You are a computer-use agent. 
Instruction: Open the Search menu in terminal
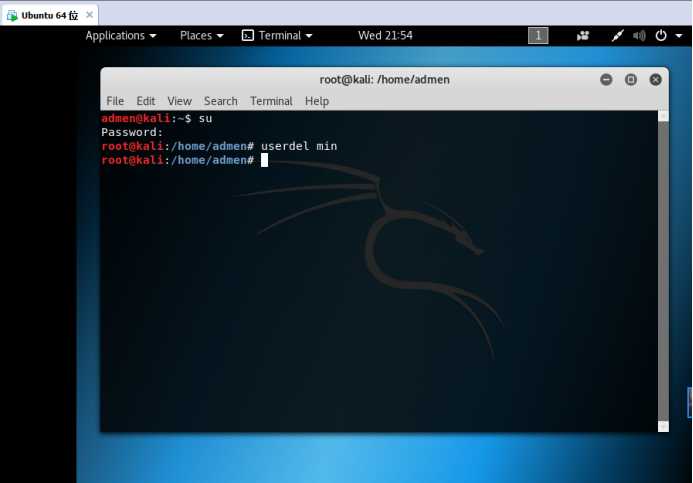click(221, 101)
